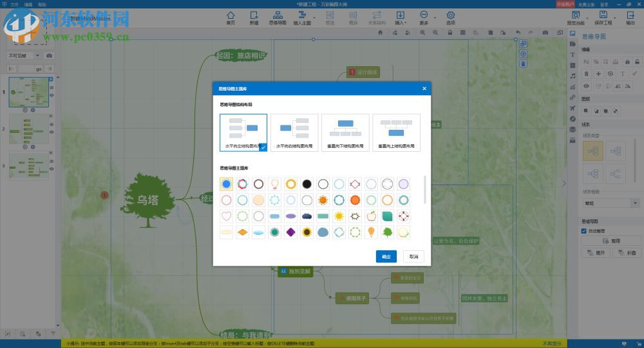644x348 pixels.
Task: Click the theme library scrollbar
Action: [x=424, y=190]
